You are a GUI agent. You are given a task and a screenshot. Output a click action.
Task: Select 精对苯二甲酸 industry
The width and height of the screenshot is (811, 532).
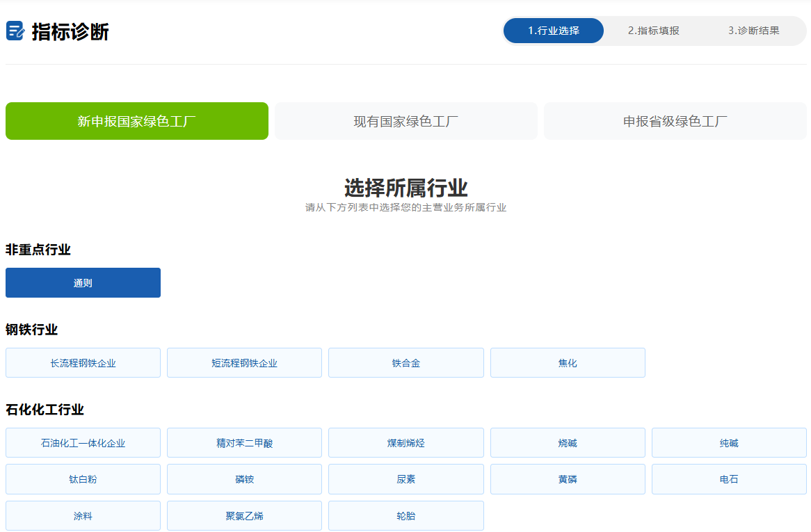click(244, 443)
